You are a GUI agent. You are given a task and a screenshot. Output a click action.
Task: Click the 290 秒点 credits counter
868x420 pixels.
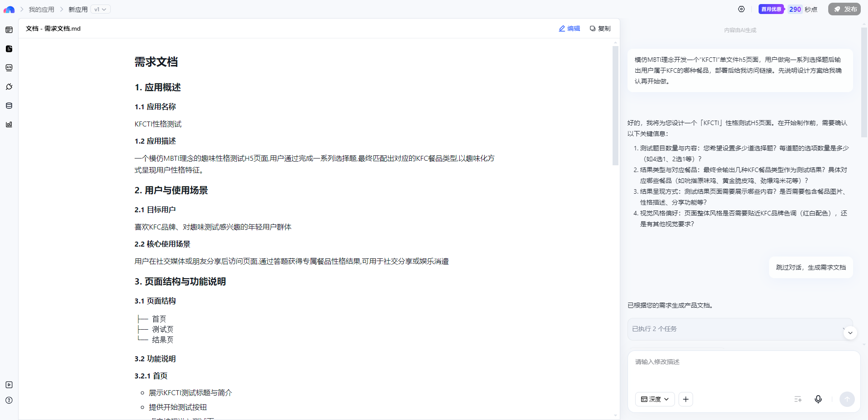(803, 9)
